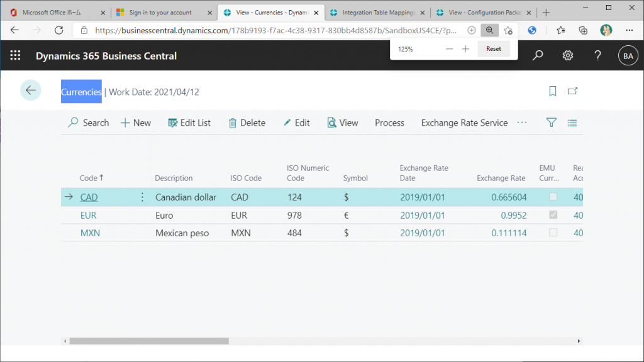Sort by the Code column header
Screen dimensions: 644x362
click(91, 178)
